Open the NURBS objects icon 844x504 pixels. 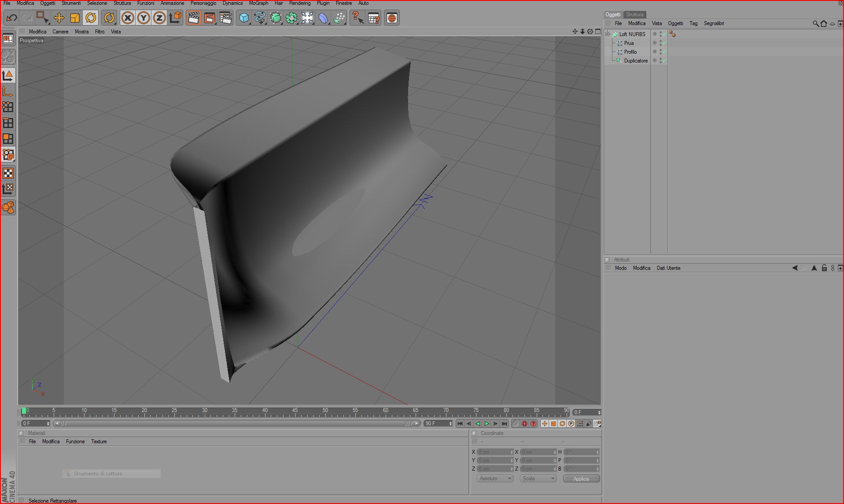276,18
